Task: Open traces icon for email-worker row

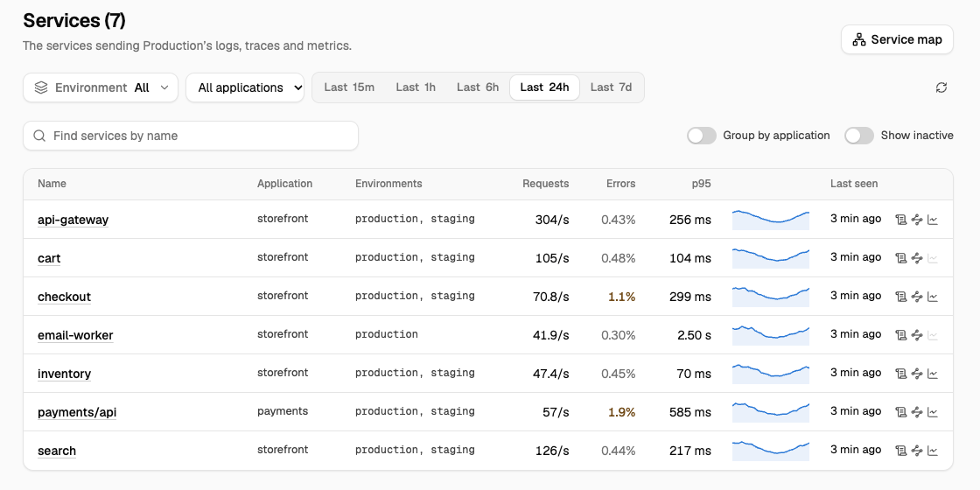Action: [x=917, y=335]
